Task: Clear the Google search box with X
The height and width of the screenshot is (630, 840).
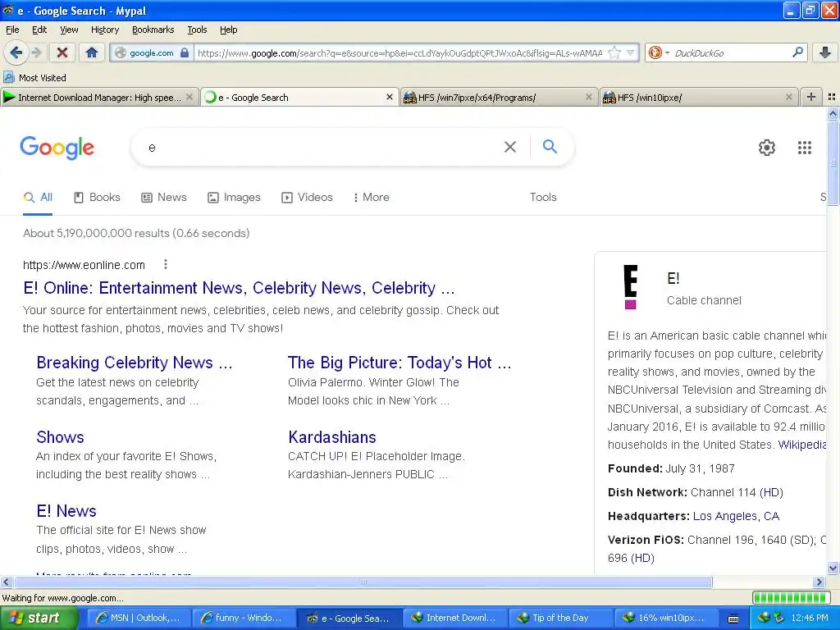Action: (510, 147)
